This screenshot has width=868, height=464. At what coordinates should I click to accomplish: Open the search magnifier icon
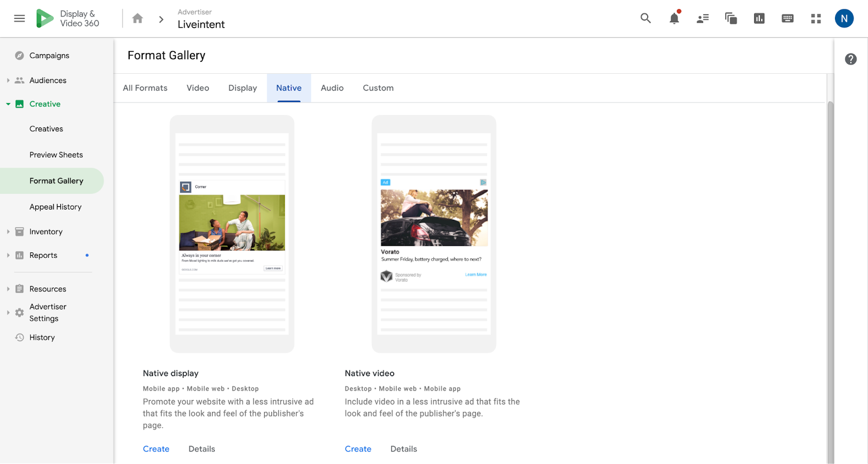pyautogui.click(x=646, y=18)
